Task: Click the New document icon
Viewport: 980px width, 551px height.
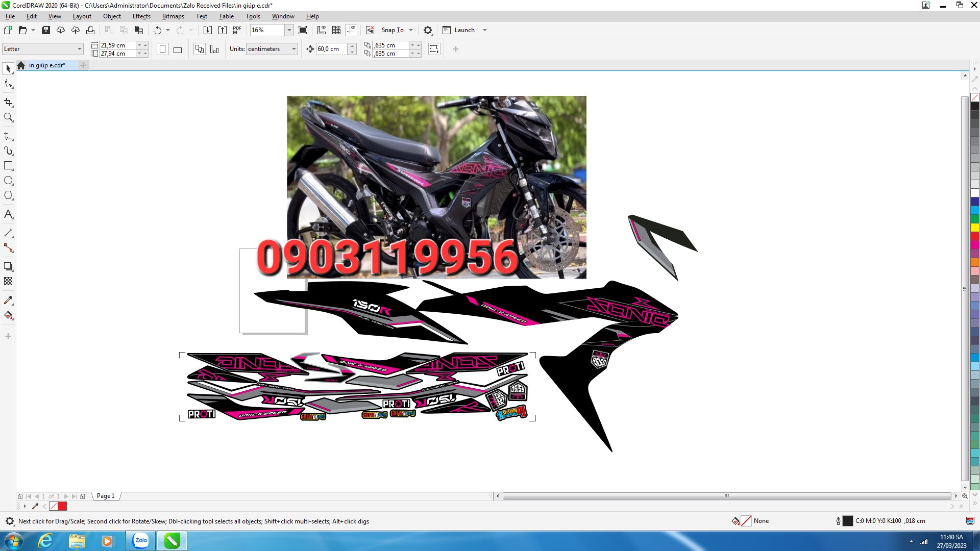Action: pyautogui.click(x=8, y=30)
